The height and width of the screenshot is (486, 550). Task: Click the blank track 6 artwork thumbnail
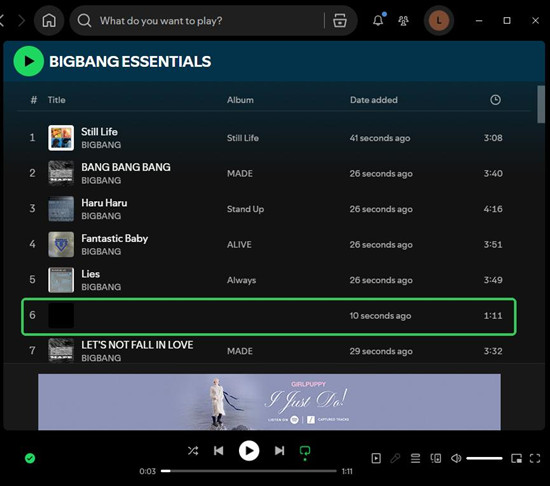click(x=61, y=316)
